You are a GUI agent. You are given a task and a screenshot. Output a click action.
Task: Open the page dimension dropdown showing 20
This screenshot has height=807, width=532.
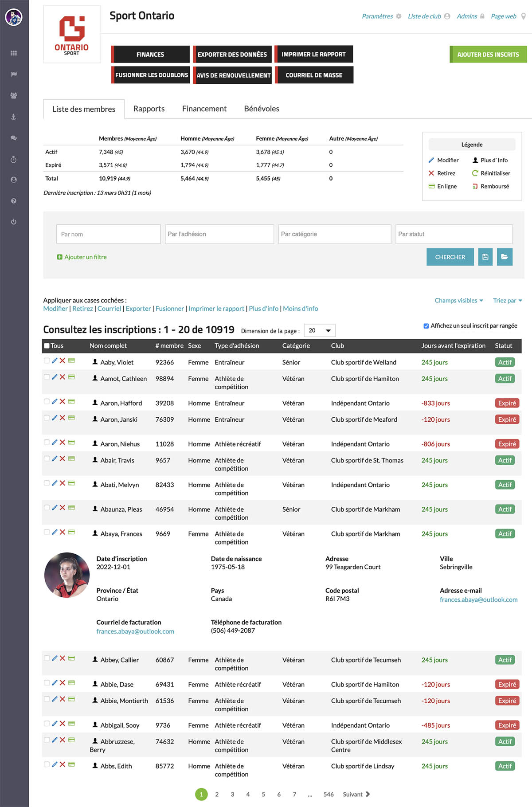point(319,331)
